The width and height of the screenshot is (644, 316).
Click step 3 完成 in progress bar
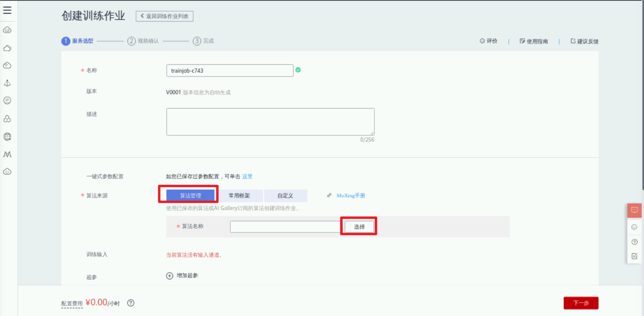pyautogui.click(x=203, y=41)
